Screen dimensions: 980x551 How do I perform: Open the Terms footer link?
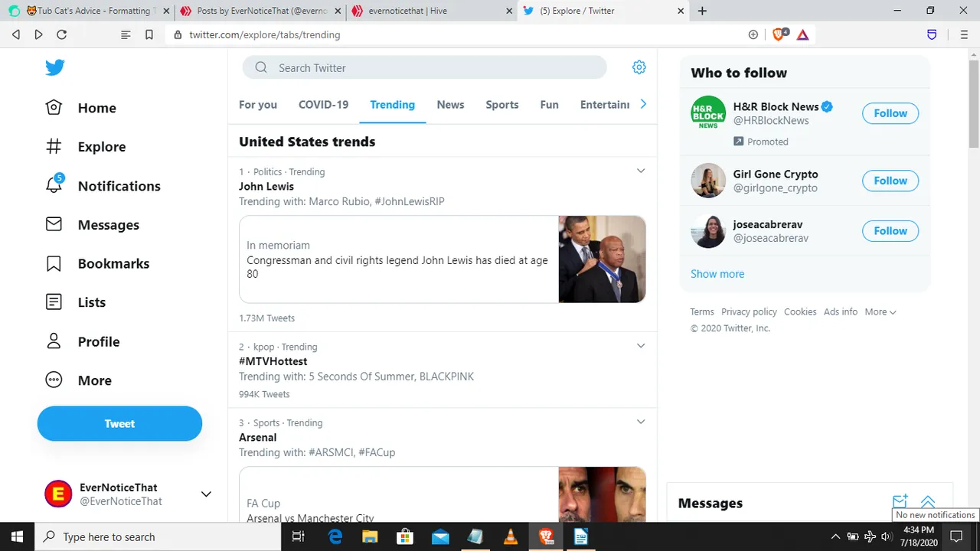click(702, 311)
